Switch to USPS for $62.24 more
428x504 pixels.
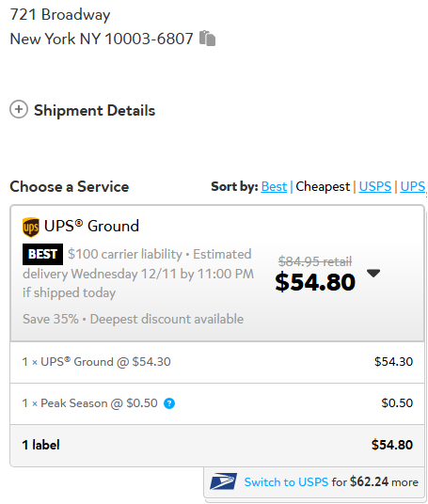(x=331, y=481)
